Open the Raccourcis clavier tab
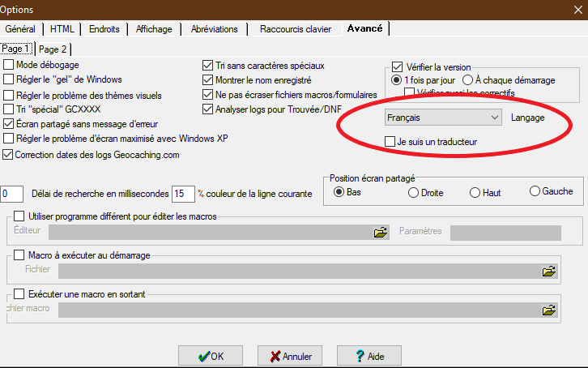Image resolution: width=588 pixels, height=368 pixels. (x=295, y=29)
